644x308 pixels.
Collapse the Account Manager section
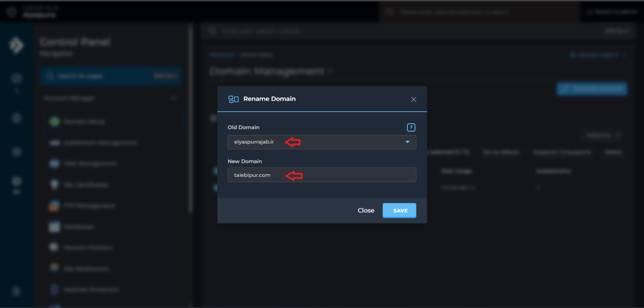click(x=173, y=98)
